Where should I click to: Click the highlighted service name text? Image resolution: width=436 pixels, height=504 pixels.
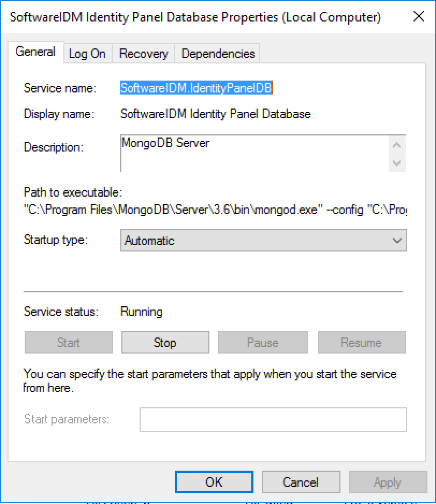click(197, 88)
